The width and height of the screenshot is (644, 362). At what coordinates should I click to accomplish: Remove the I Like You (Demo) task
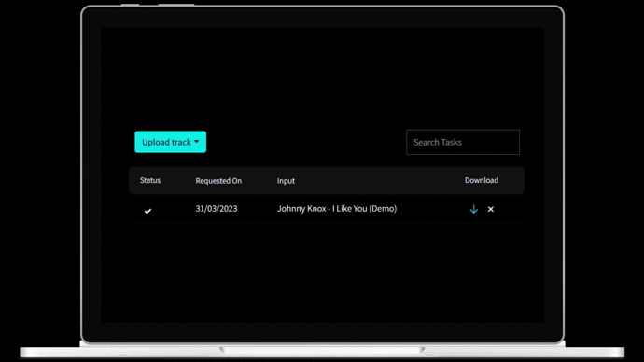[490, 209]
